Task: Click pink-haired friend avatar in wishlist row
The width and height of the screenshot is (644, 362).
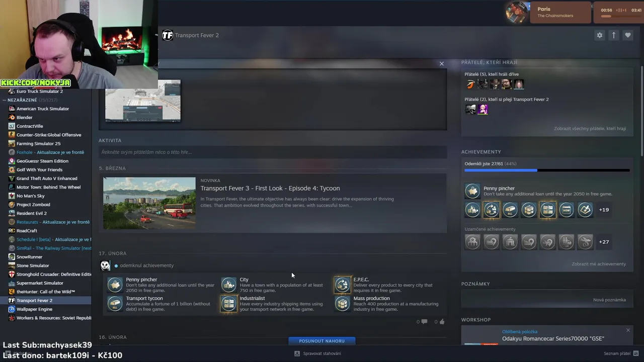Action: click(482, 109)
